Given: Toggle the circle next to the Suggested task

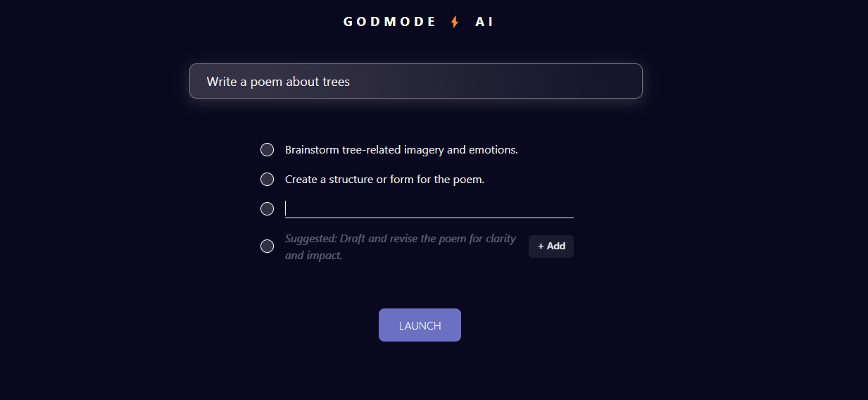Looking at the screenshot, I should [268, 246].
